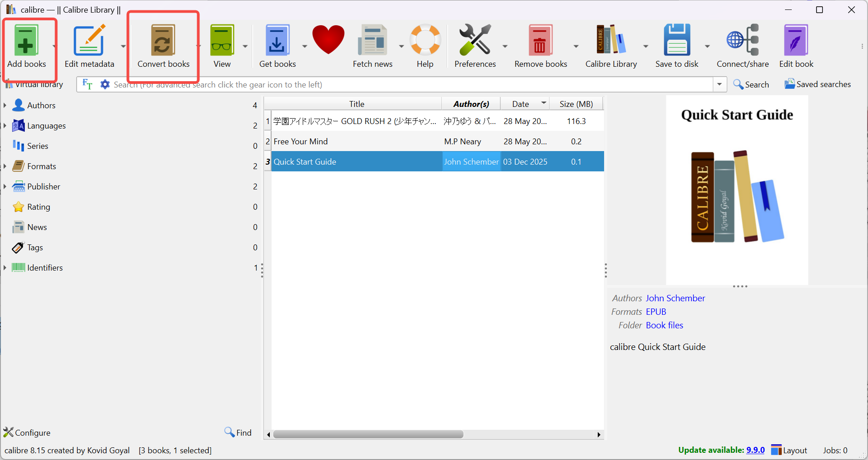Click the Tags category icon
Screen dimensions: 868x460
[18, 247]
